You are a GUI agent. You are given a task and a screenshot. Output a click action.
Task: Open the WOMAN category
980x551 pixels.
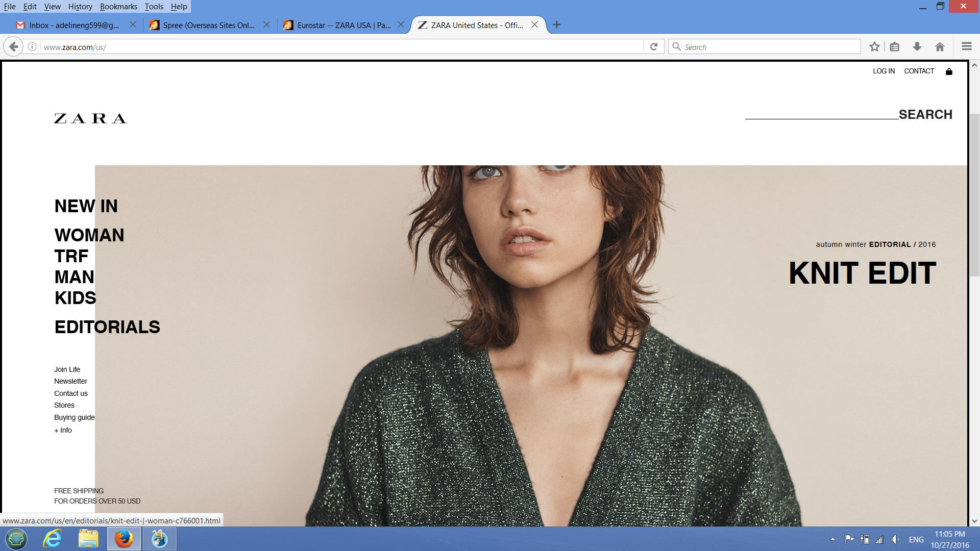[x=89, y=235]
